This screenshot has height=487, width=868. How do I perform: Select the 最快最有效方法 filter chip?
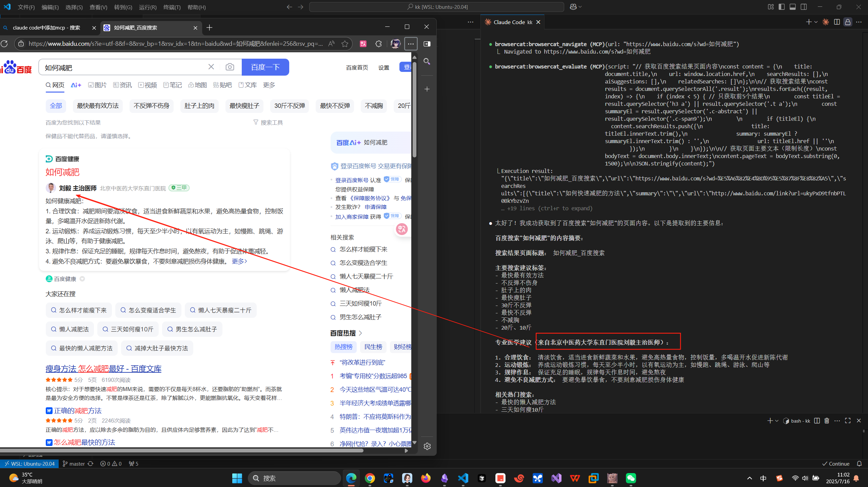pyautogui.click(x=98, y=106)
